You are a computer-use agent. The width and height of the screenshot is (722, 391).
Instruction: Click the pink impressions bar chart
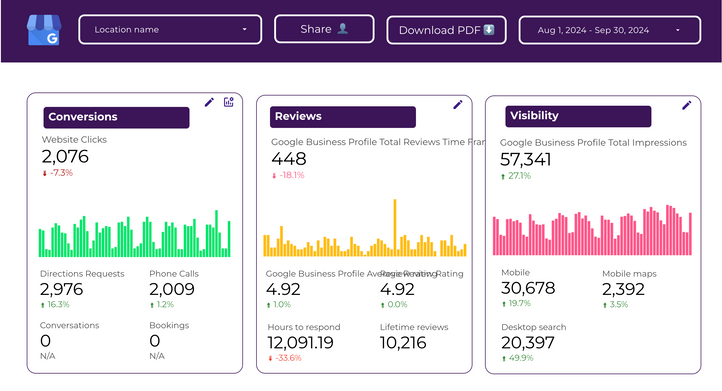tap(593, 230)
